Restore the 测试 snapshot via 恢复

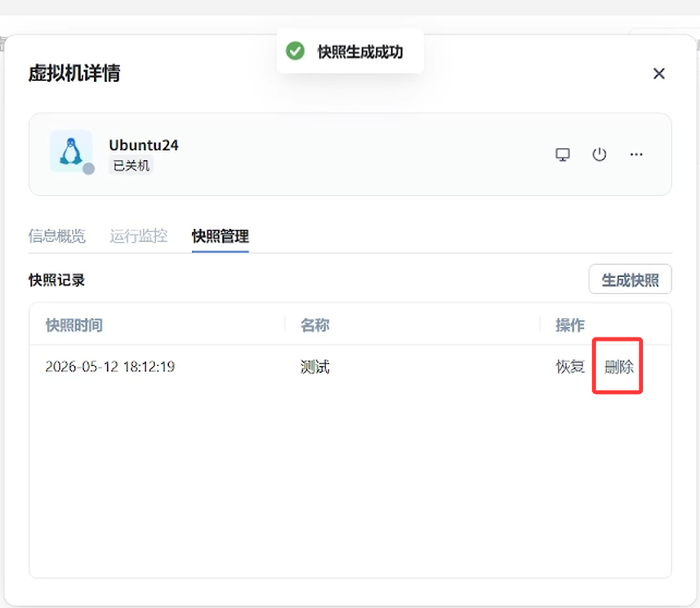click(570, 367)
